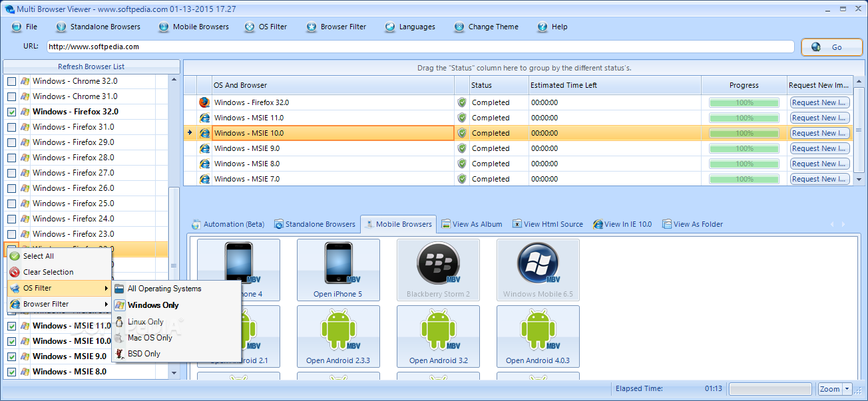
Task: Open Android 2.3.3 emulator
Action: [338, 336]
